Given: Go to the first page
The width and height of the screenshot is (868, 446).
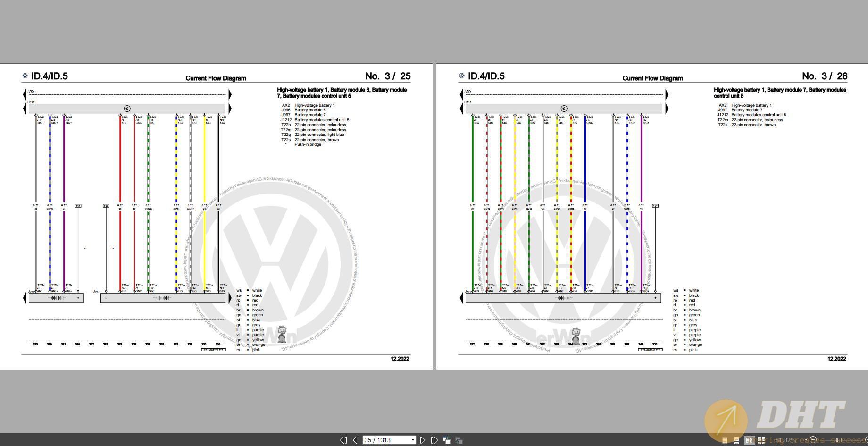Looking at the screenshot, I should (x=343, y=440).
